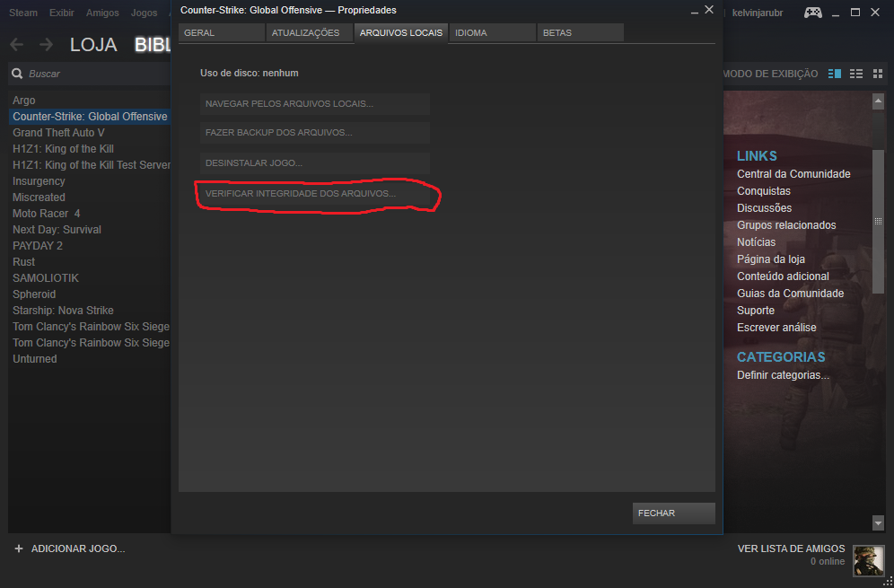Image resolution: width=894 pixels, height=588 pixels.
Task: Open the ATUALIZAÇÕES tab
Action: coord(310,33)
